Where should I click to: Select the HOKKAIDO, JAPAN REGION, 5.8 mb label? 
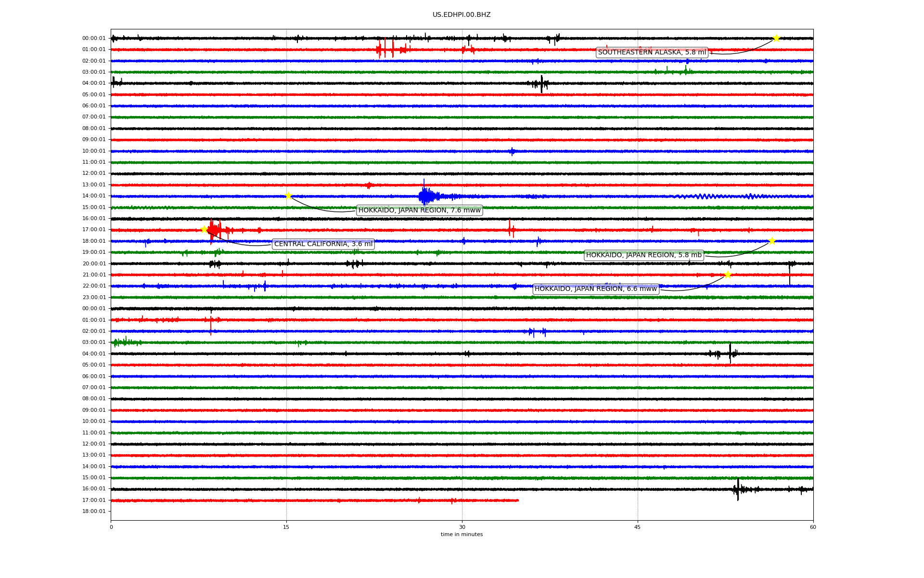point(643,255)
